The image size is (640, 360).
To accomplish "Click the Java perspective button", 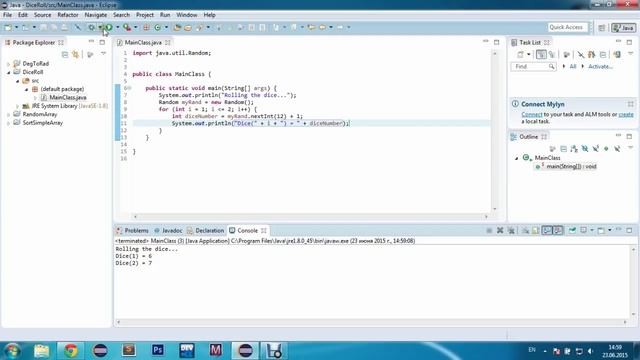I will 623,27.
